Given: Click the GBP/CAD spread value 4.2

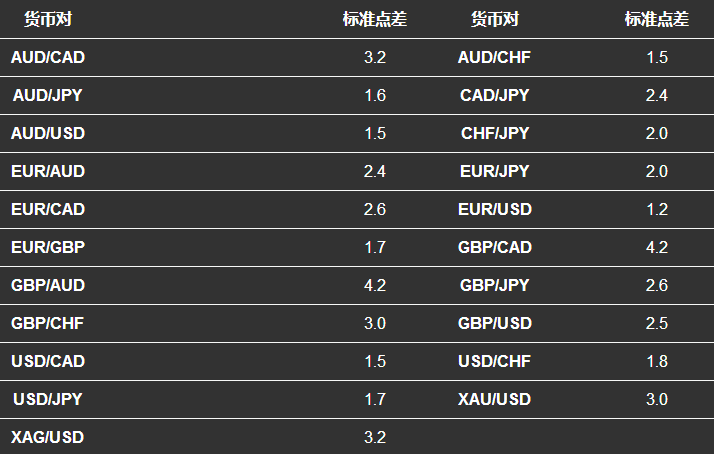Looking at the screenshot, I should pos(657,247).
